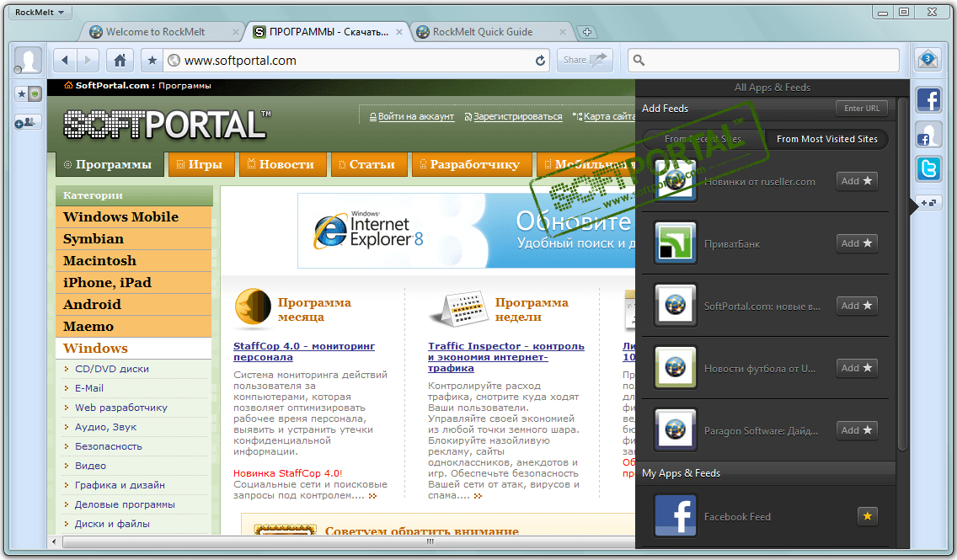Close the Welcome to RockMelt tab
957x560 pixels.
[x=236, y=32]
